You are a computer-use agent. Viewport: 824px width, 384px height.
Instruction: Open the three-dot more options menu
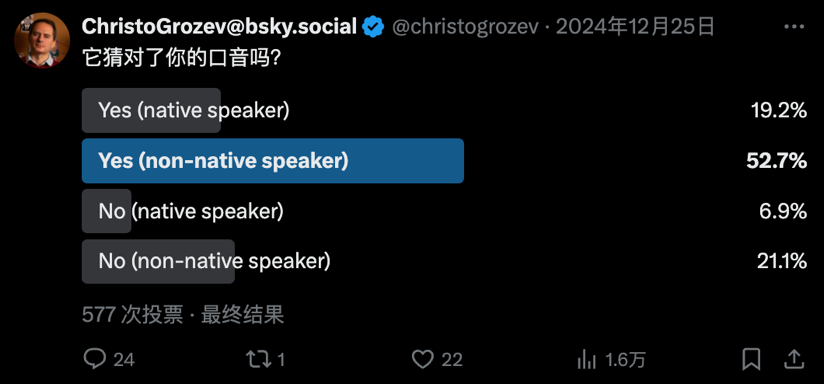point(794,27)
